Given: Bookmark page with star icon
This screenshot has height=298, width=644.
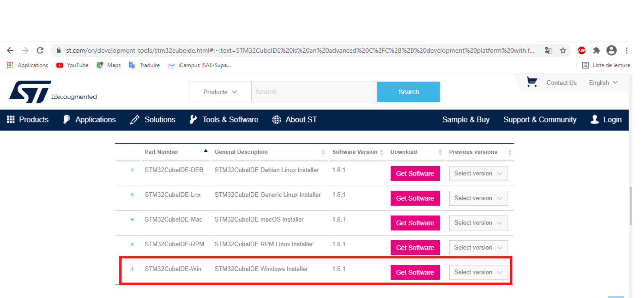Looking at the screenshot, I should 563,50.
